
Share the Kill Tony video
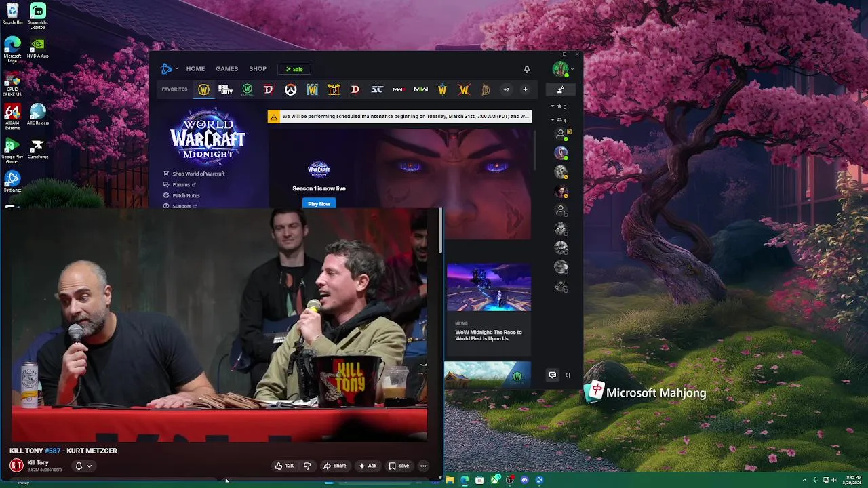tap(335, 466)
